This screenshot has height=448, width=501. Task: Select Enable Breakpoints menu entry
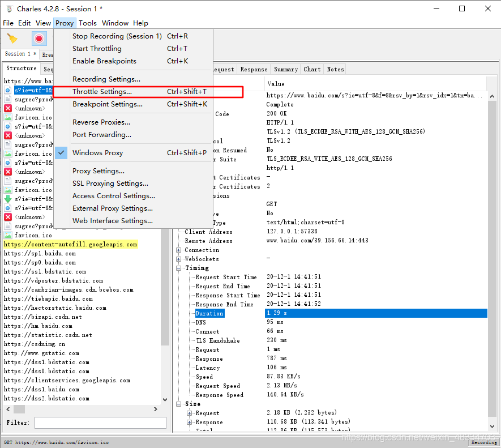[x=134, y=61]
